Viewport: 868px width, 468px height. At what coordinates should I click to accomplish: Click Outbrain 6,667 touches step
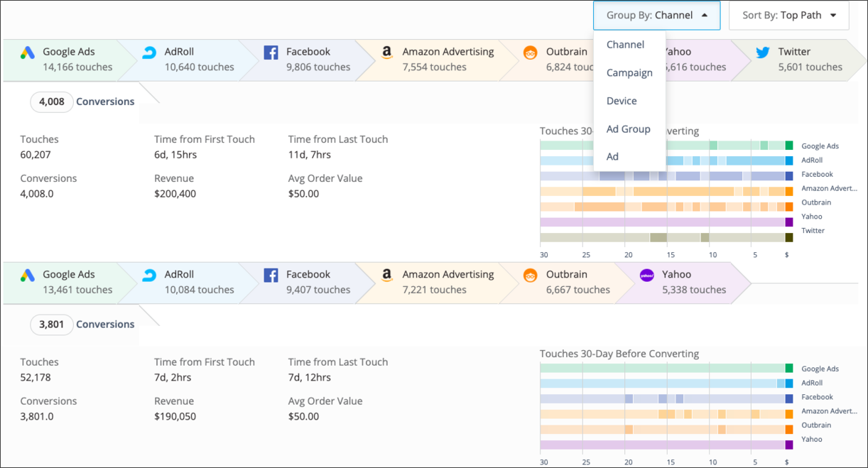click(x=566, y=283)
